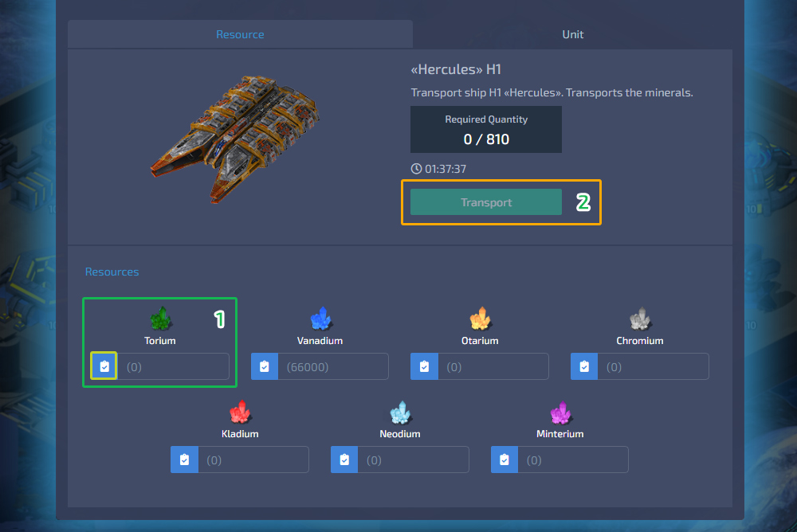Click the green Transport button
The image size is (797, 532).
(x=486, y=202)
